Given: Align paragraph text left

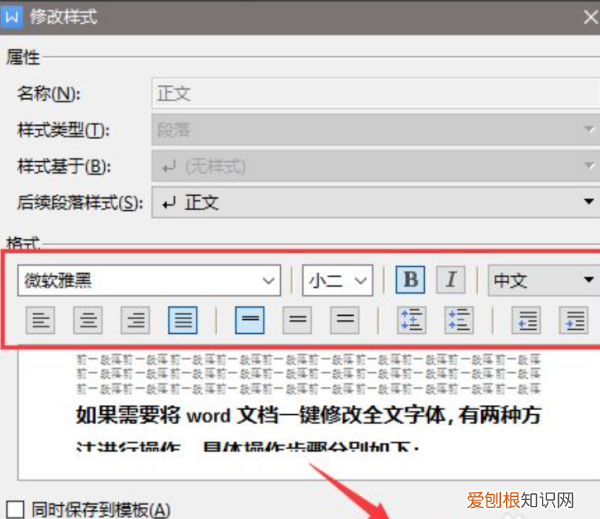Looking at the screenshot, I should pyautogui.click(x=41, y=320).
